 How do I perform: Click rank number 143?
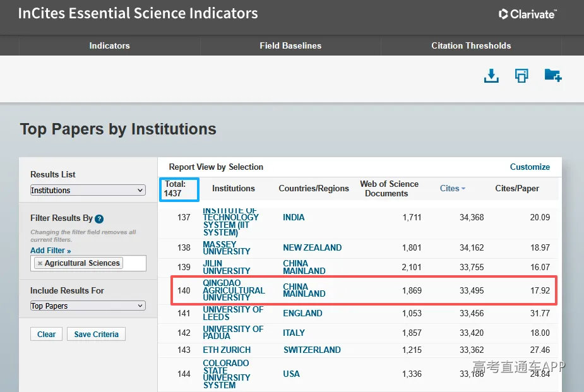pyautogui.click(x=184, y=350)
